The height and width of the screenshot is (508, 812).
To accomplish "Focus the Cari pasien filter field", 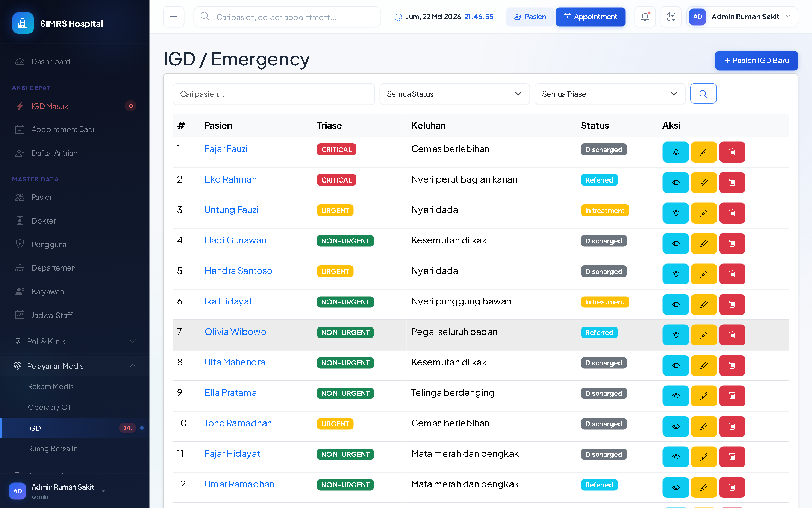I will click(x=274, y=94).
